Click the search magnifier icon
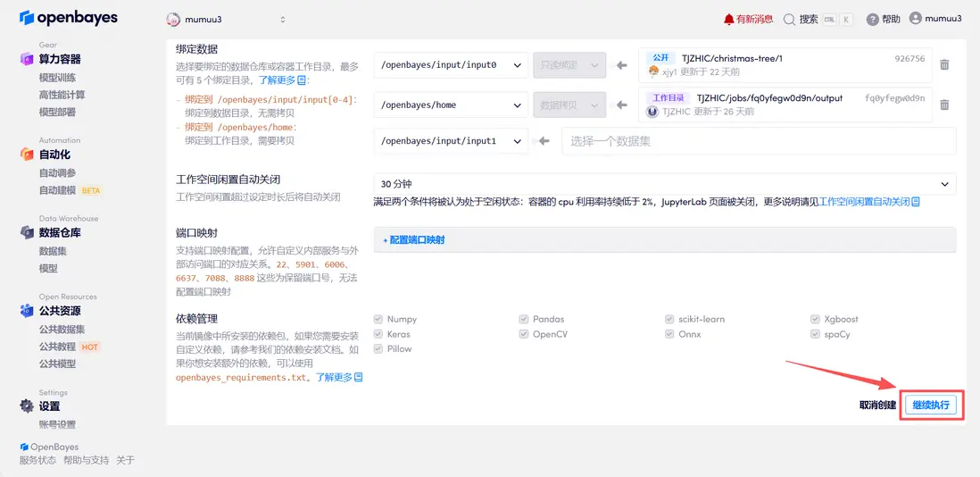 click(x=789, y=20)
